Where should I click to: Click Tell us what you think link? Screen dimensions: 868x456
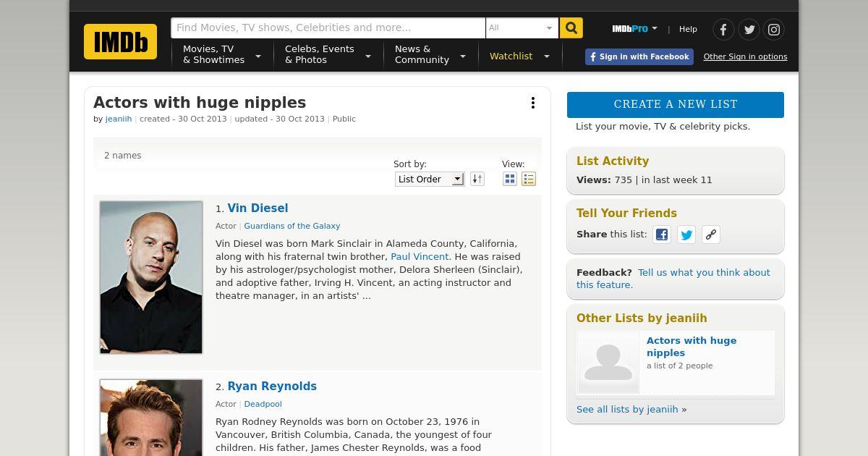pos(673,279)
